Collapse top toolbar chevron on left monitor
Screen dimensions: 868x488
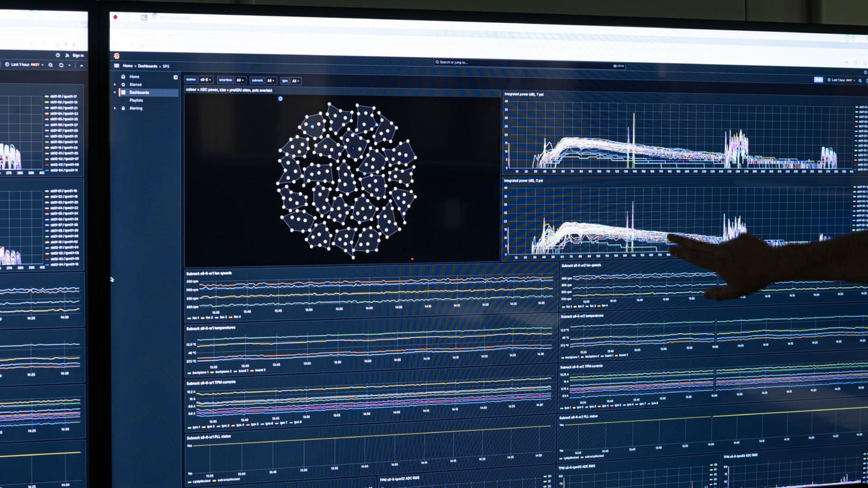[81, 66]
